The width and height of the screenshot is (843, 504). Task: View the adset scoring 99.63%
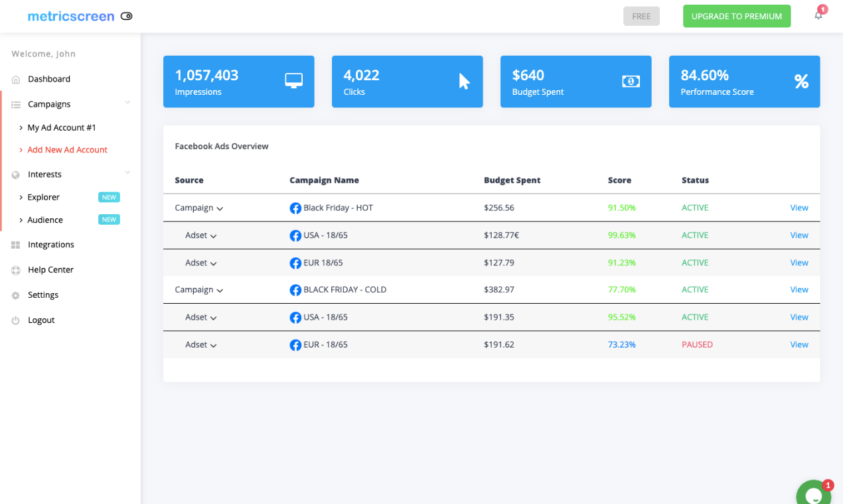tap(799, 235)
